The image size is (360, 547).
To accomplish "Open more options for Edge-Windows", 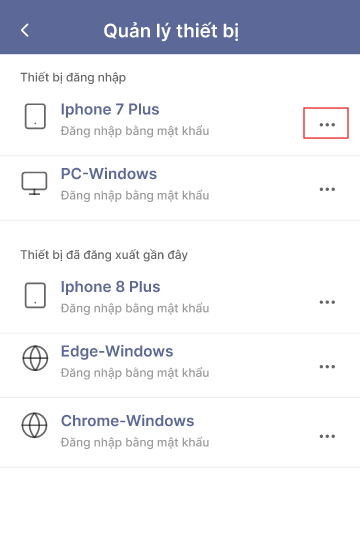I will point(327,366).
